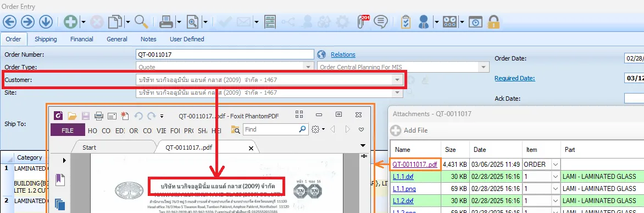This screenshot has height=213, width=644.
Task: Expand dropdown arrow next to print preview
Action: coord(205,22)
